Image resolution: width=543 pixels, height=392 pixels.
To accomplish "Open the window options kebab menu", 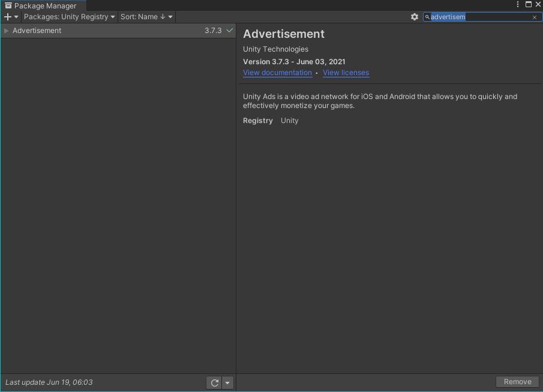I will [x=518, y=4].
